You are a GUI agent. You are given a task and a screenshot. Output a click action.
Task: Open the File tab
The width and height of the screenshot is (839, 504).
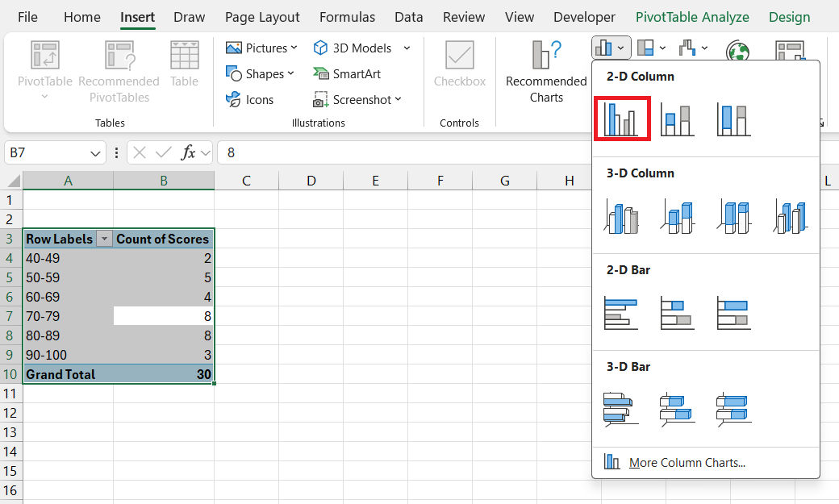(x=27, y=17)
